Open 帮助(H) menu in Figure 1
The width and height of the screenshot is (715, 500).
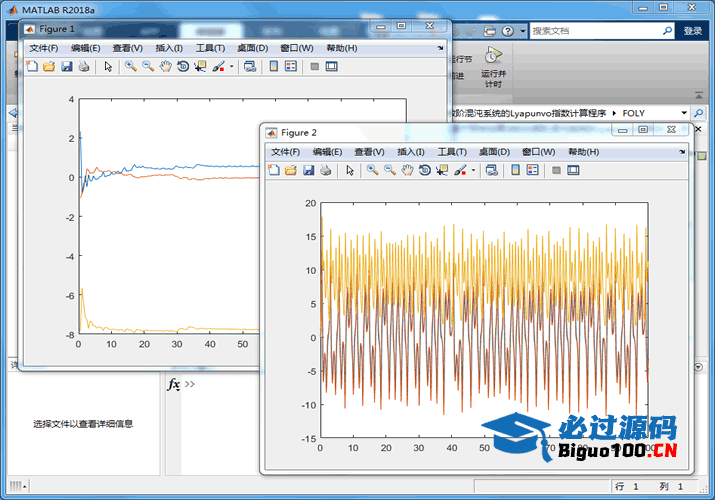coord(342,48)
